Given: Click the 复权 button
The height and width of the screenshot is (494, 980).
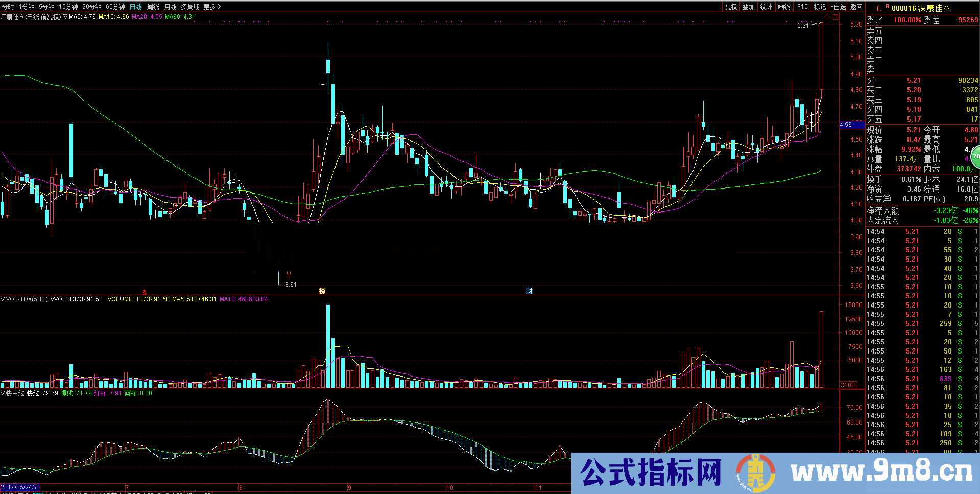Looking at the screenshot, I should [731, 7].
